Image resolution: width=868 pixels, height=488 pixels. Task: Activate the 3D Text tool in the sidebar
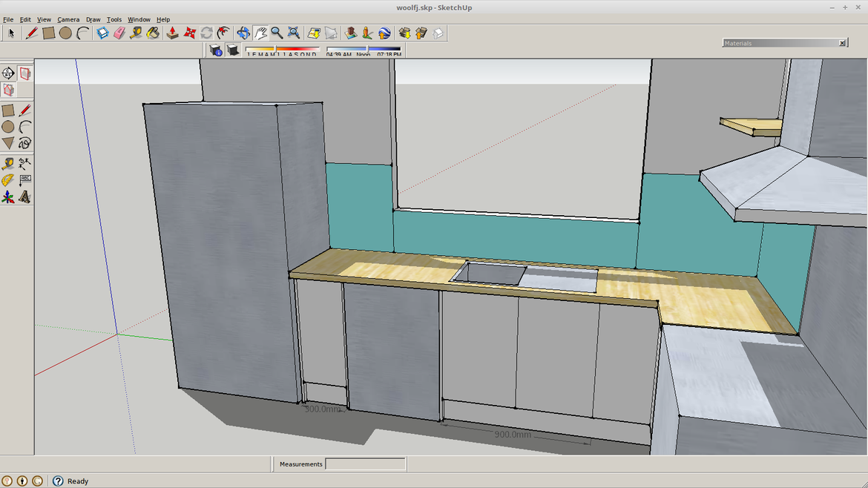coord(24,197)
